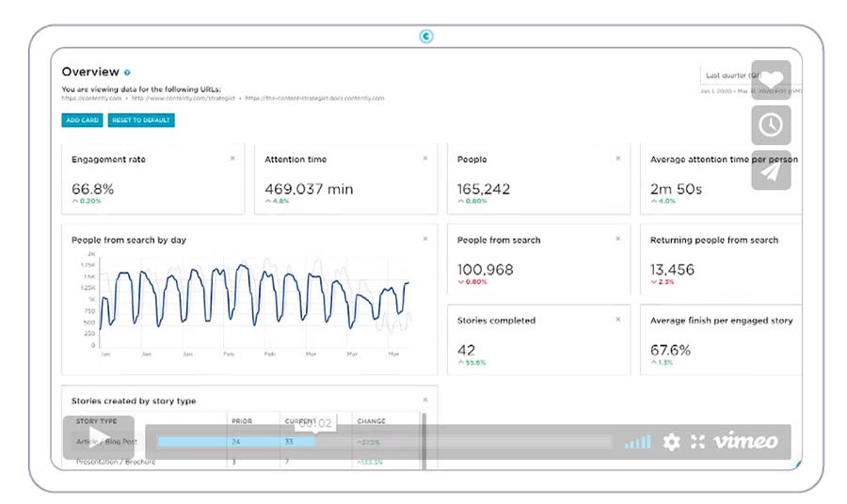Open the Vimeo logo link
The width and height of the screenshot is (847, 504).
coord(745,441)
